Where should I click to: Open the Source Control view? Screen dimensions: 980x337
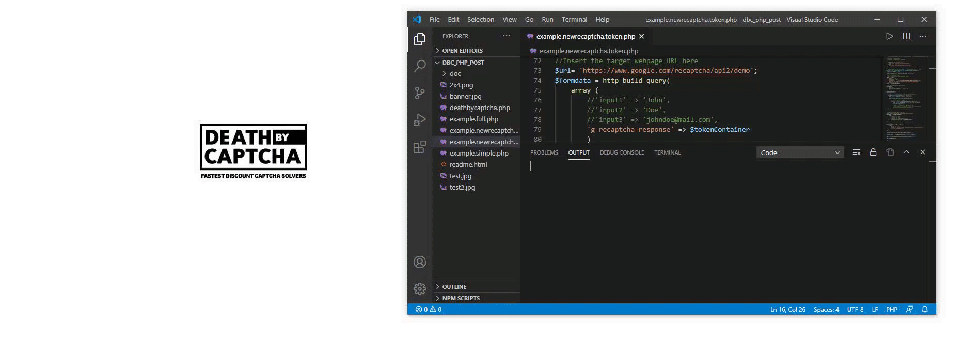click(420, 93)
